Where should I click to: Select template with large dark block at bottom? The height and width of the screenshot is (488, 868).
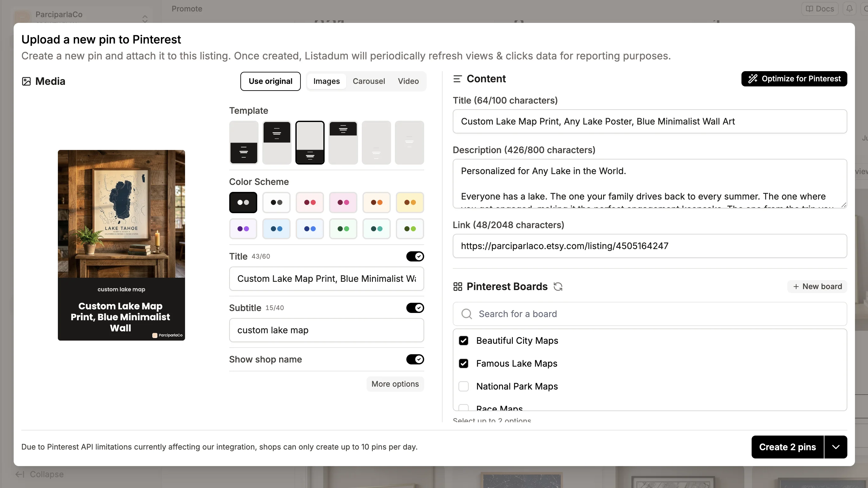244,142
